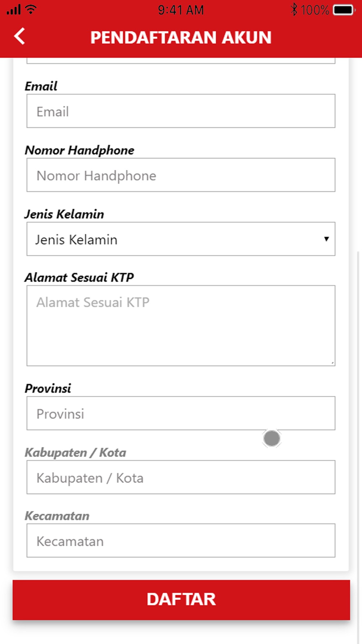
Task: Open the Jenis Kelamin dropdown
Action: click(181, 239)
